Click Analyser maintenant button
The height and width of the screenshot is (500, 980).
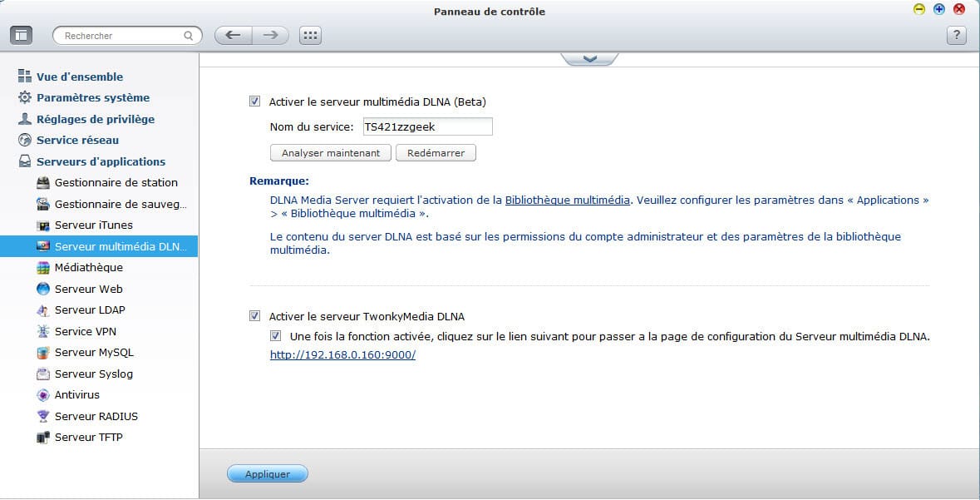tap(331, 153)
